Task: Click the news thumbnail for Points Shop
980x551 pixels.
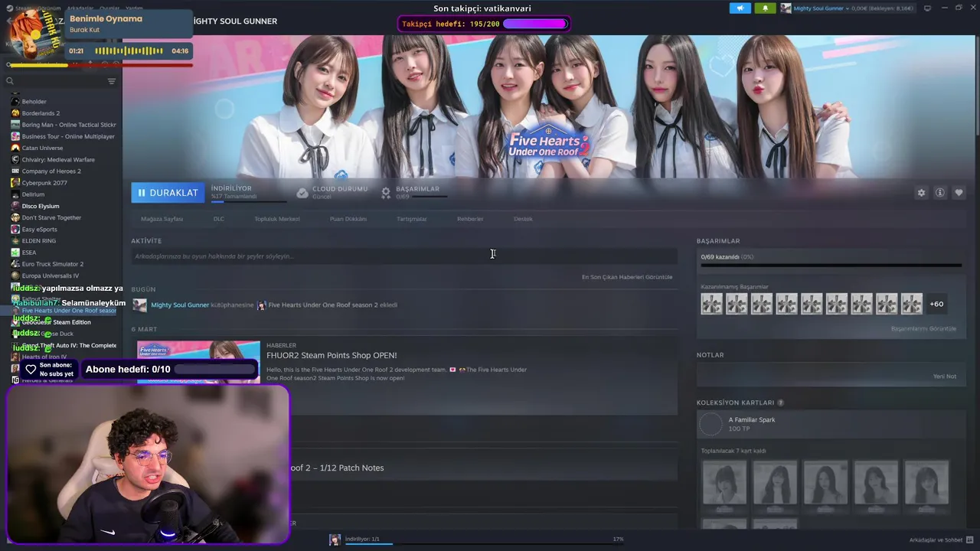Action: (x=198, y=362)
